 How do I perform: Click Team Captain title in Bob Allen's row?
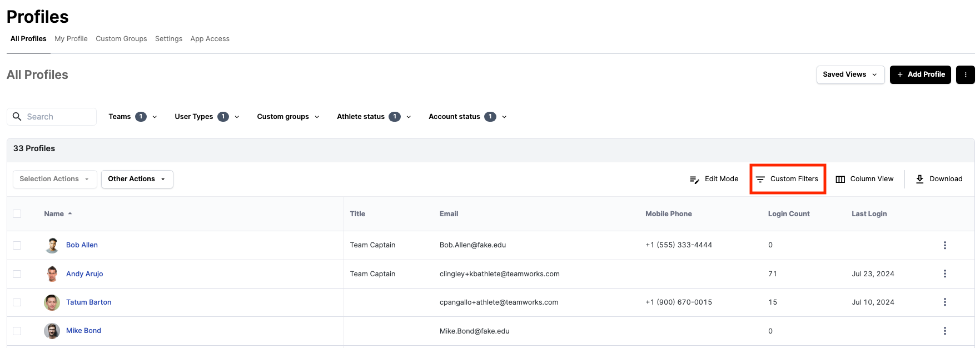372,245
